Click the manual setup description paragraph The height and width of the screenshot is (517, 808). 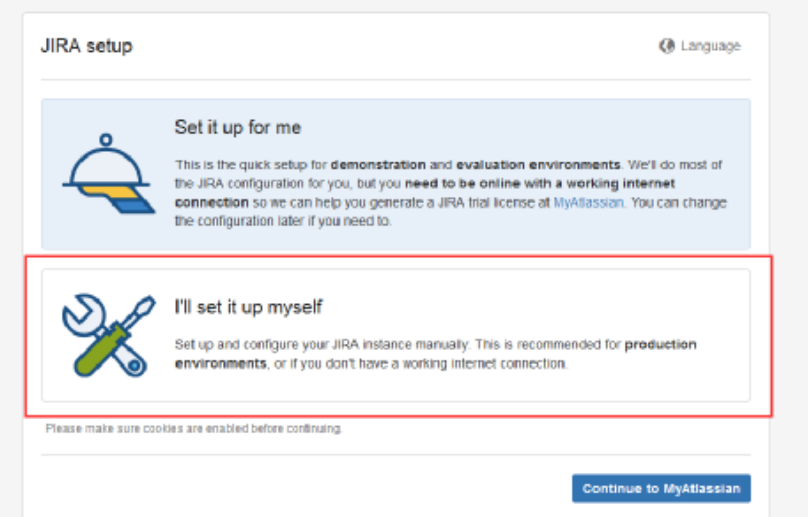(x=435, y=354)
